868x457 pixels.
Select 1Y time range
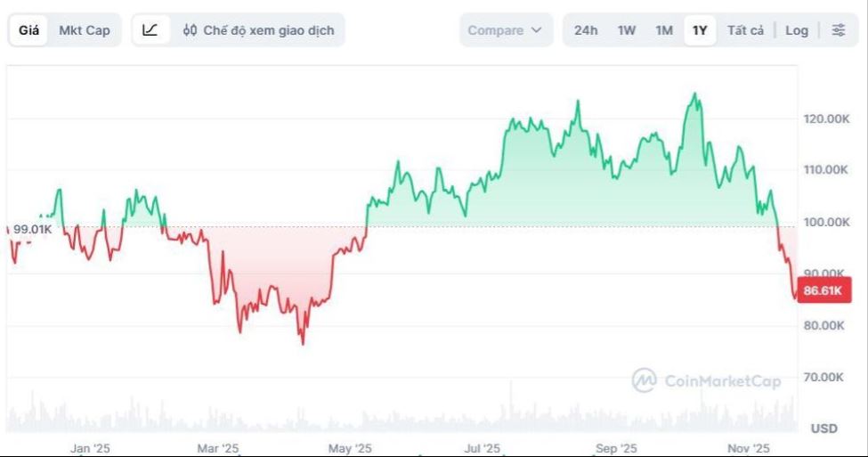[x=700, y=30]
